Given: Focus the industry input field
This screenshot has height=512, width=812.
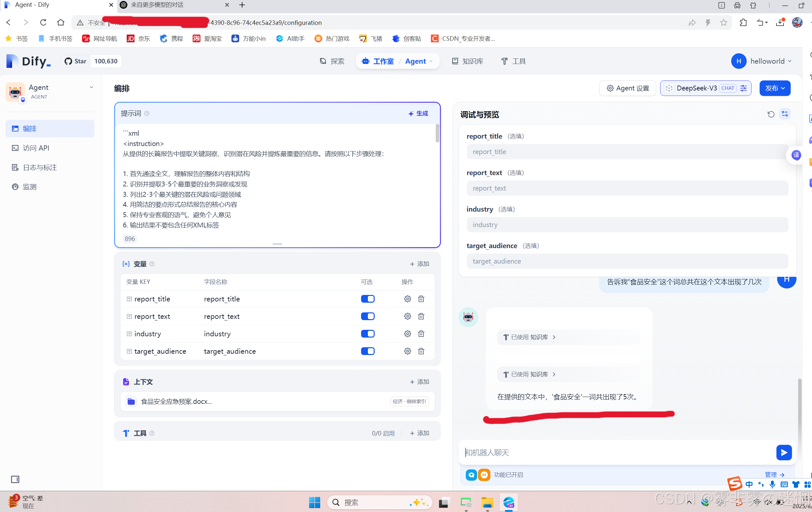Looking at the screenshot, I should pos(627,225).
